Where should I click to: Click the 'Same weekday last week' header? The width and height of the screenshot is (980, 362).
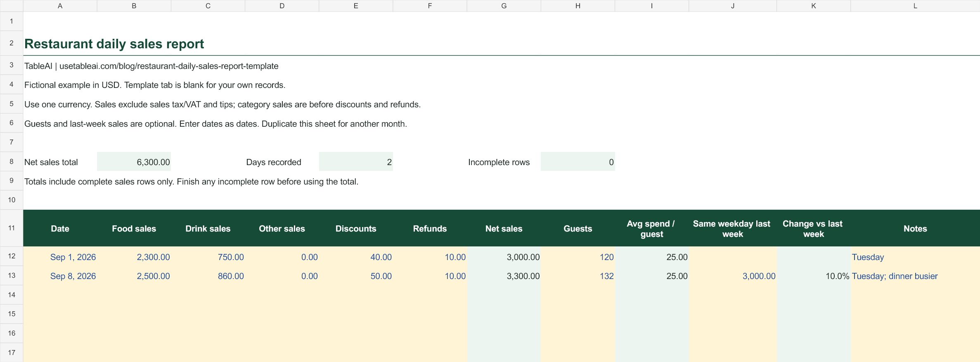(733, 229)
